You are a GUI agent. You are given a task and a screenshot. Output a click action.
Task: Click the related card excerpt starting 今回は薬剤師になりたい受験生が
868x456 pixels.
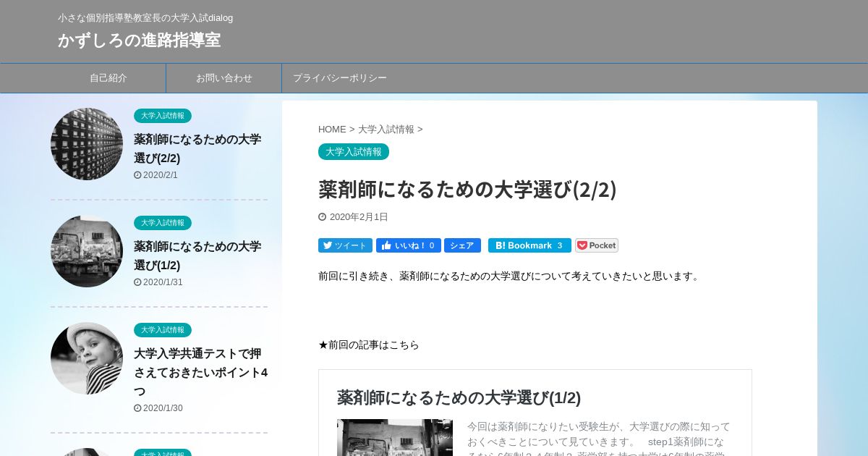point(599,438)
